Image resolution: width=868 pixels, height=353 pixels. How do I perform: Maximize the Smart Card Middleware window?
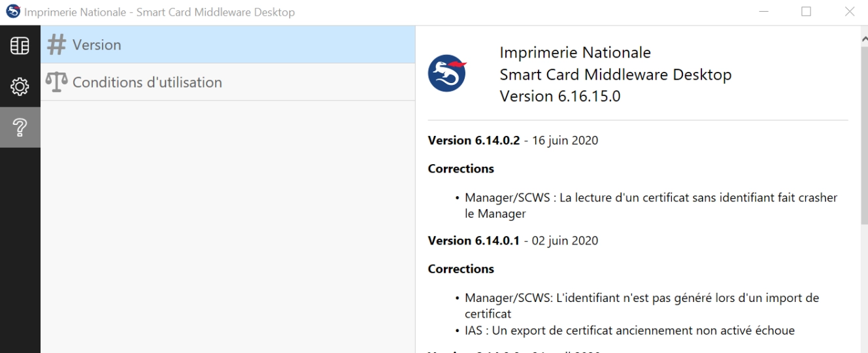(807, 12)
